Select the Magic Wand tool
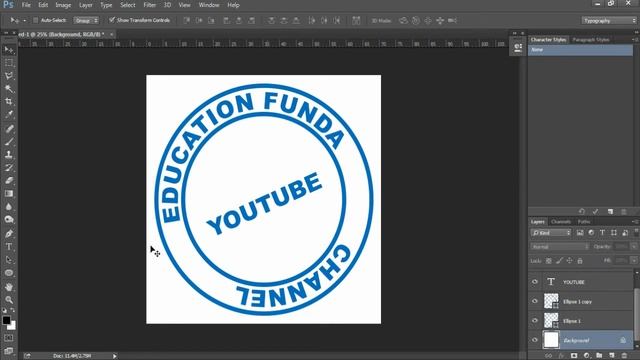 tap(9, 89)
